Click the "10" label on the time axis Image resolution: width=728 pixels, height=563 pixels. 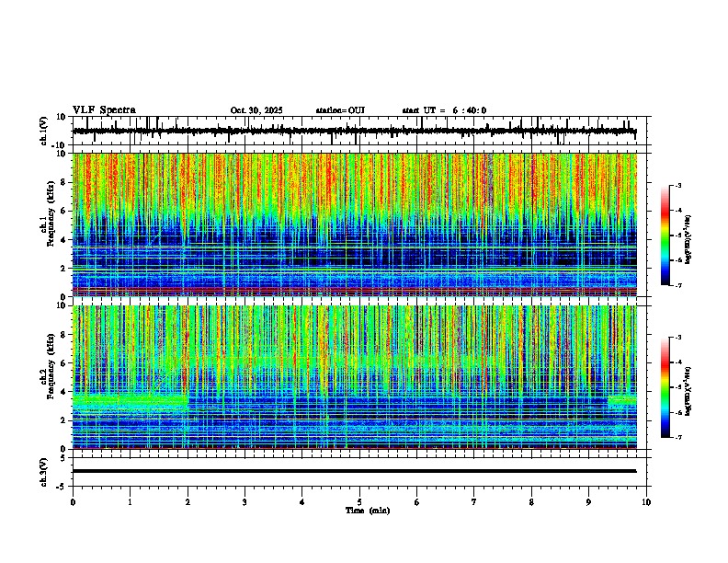646,502
